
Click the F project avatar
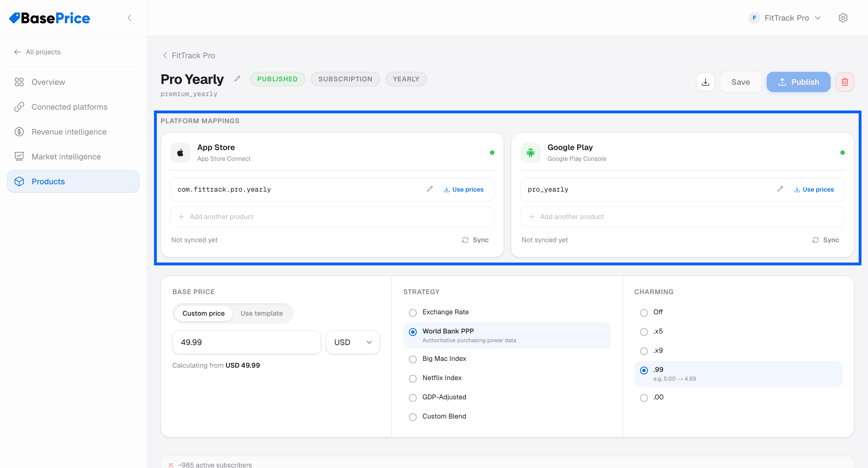[754, 18]
